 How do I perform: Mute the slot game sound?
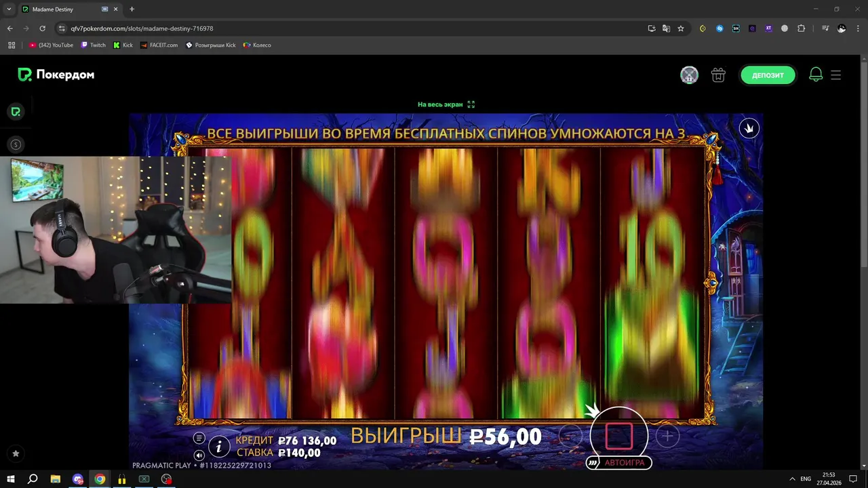199,455
